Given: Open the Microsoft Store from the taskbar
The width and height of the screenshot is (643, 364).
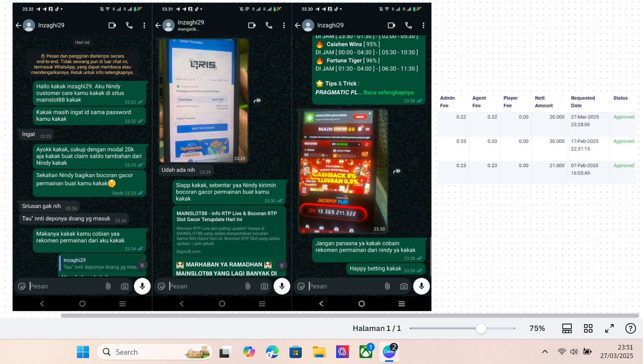Looking at the screenshot, I should click(295, 352).
